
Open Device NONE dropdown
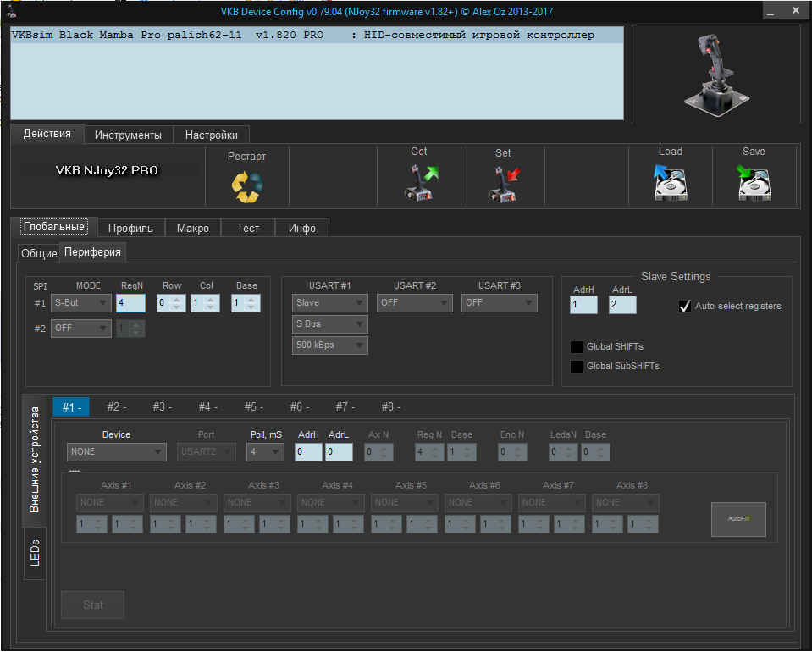point(117,452)
